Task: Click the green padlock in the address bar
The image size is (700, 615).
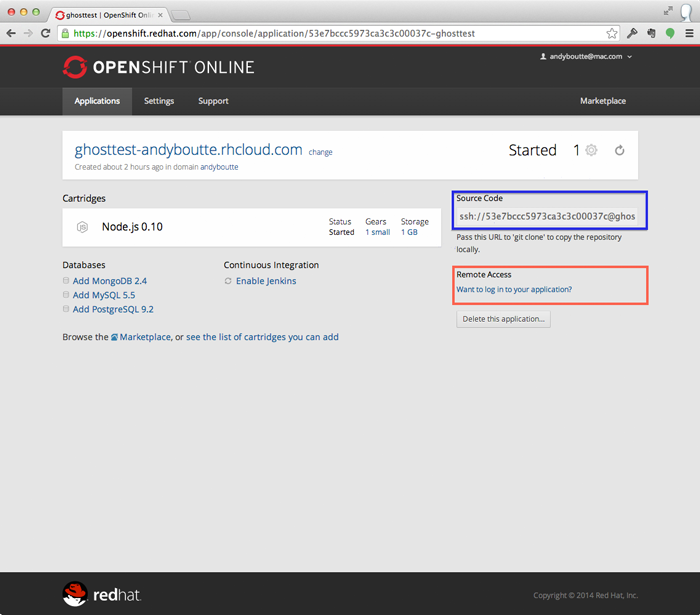Action: (x=66, y=33)
